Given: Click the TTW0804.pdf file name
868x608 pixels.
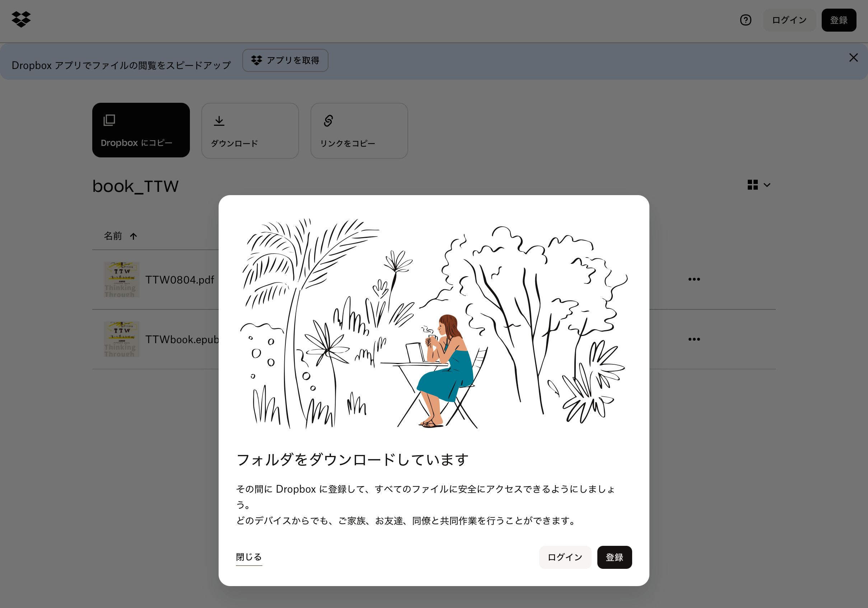Looking at the screenshot, I should 179,280.
